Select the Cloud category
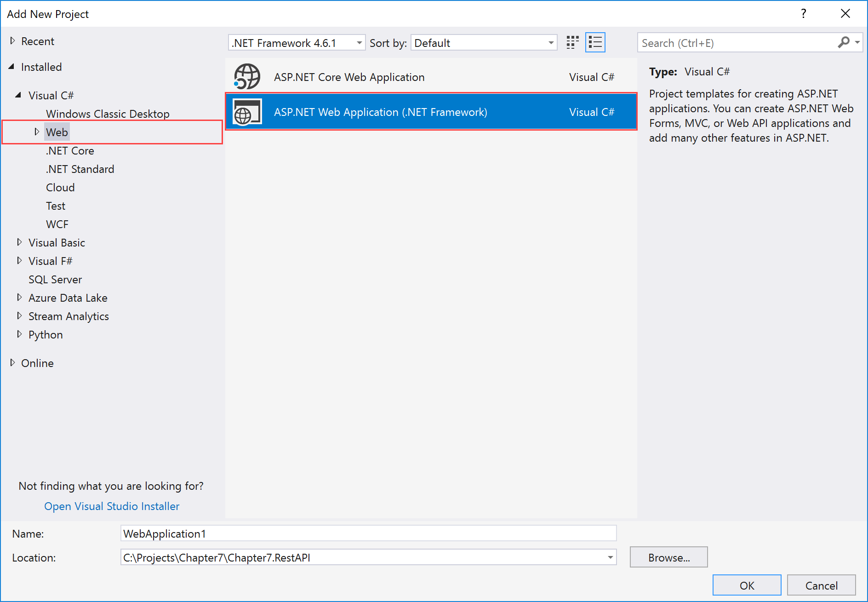Screen dimensions: 868x602 [60, 187]
